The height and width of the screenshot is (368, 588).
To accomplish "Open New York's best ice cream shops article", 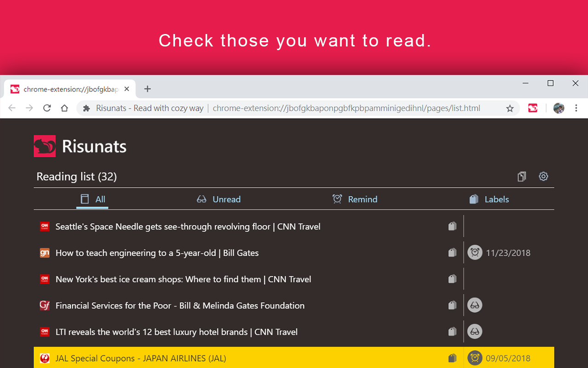I will point(183,279).
